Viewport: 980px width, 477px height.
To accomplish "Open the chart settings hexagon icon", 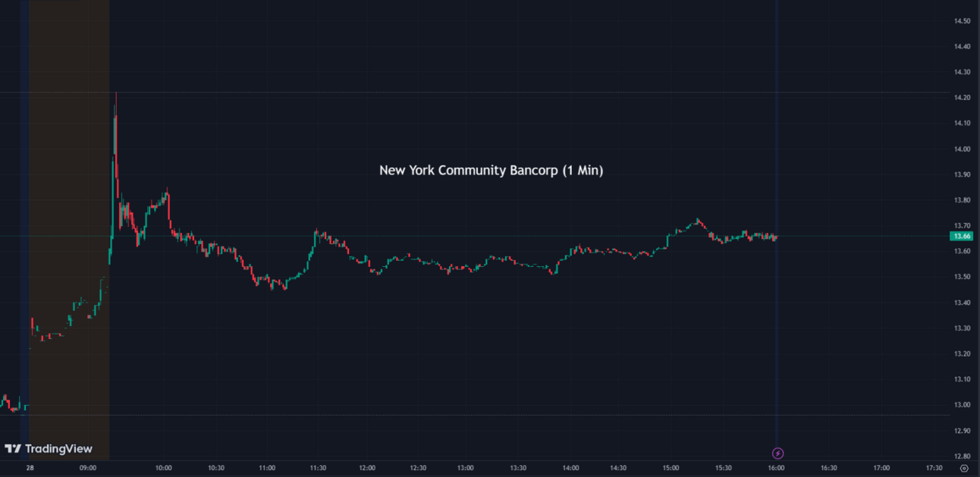I will point(964,469).
